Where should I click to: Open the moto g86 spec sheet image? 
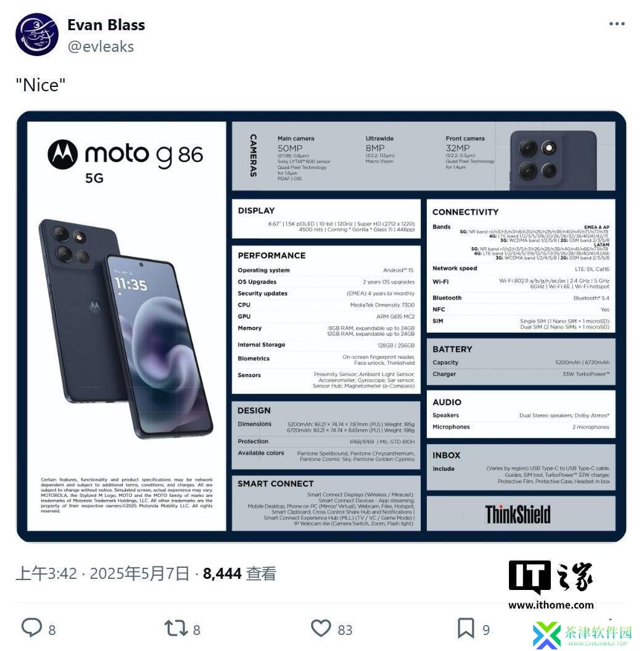[321, 326]
